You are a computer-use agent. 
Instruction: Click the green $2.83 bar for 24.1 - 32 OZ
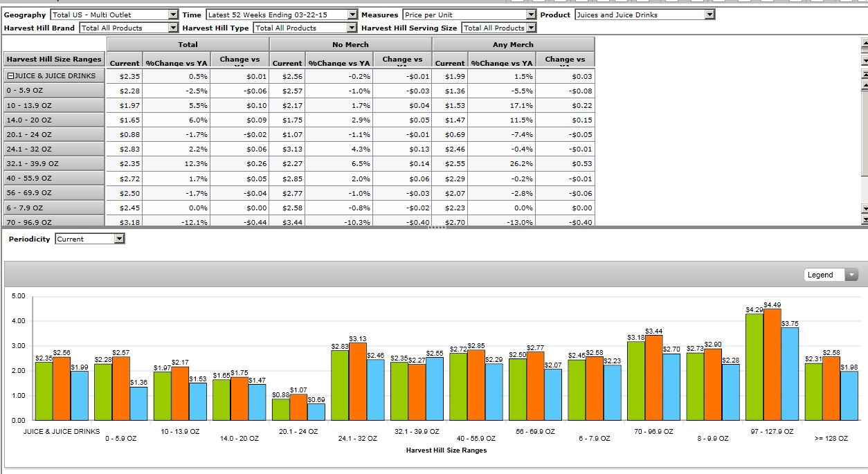click(x=340, y=385)
